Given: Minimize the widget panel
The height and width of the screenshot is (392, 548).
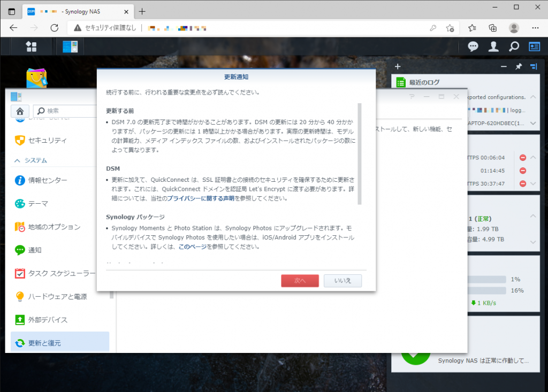Looking at the screenshot, I should point(504,66).
